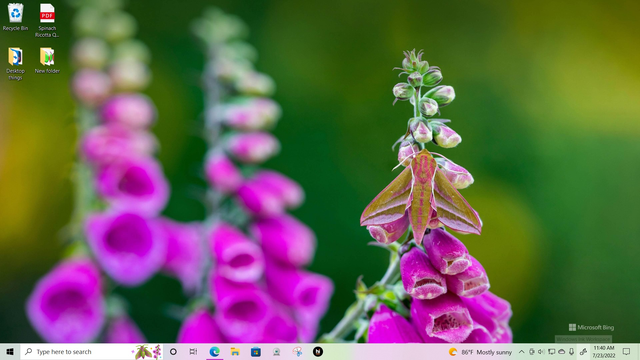Screen dimensions: 640x360
Task: Click the microphone tray icon
Action: (x=571, y=351)
